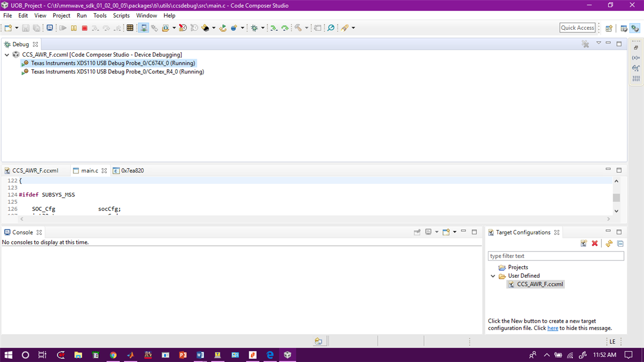Screen dimensions: 644x362
Task: Click the red X Delete icon in Target Configurations
Action: [x=595, y=244]
